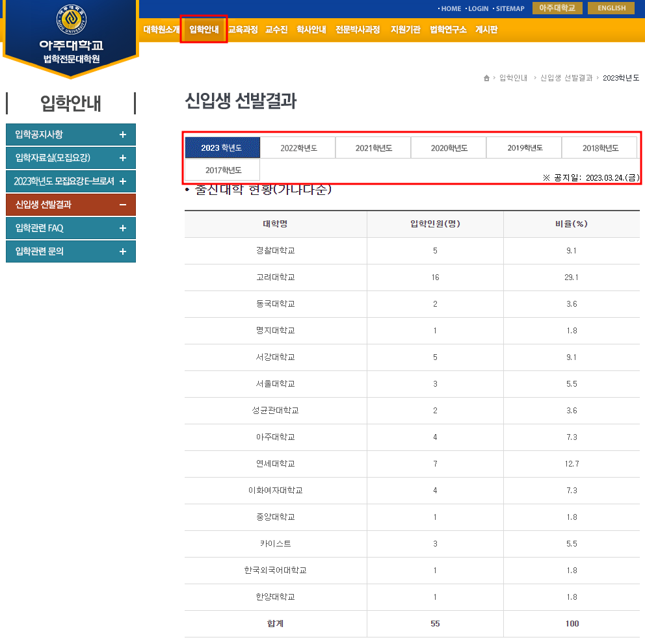Click the 동국대학교 row name
645x644 pixels.
275,304
